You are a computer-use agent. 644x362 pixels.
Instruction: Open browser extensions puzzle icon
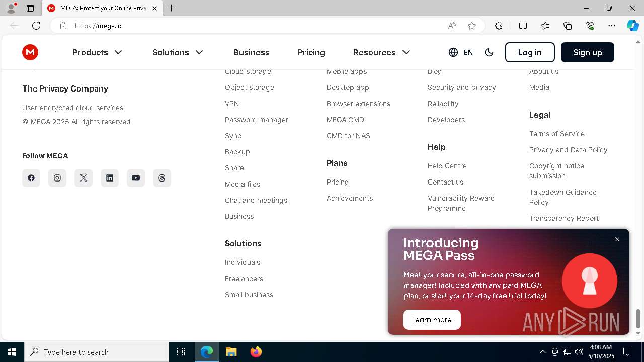click(499, 26)
